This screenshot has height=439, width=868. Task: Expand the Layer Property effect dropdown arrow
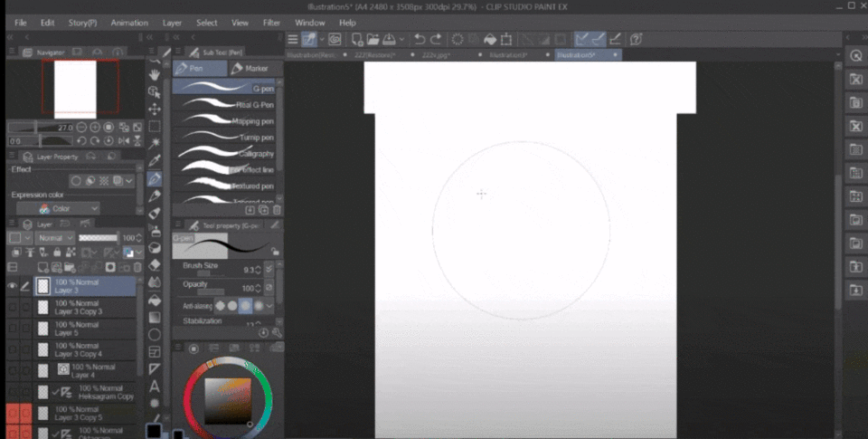129,181
